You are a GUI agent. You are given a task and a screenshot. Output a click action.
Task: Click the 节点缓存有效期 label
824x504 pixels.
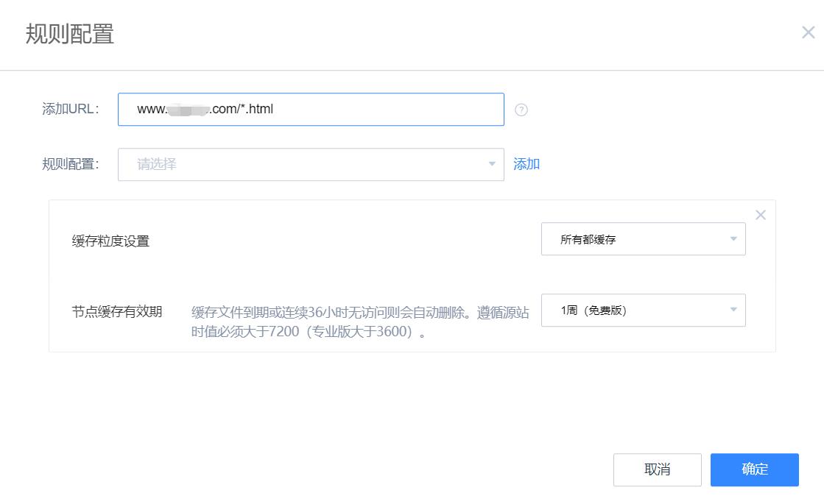coord(116,311)
